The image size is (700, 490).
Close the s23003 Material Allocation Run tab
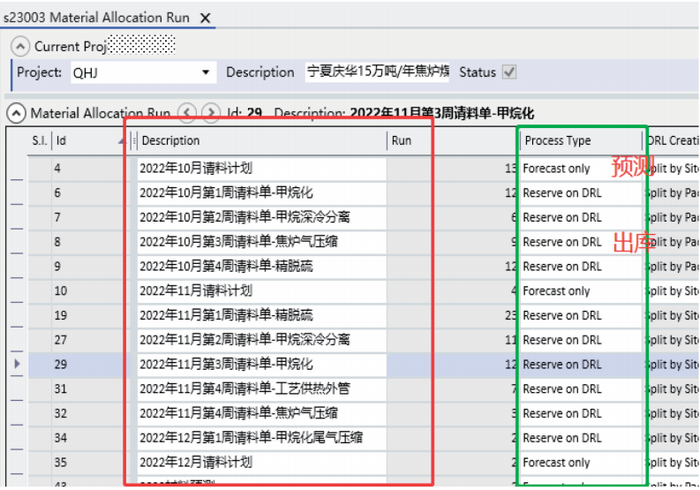[205, 18]
